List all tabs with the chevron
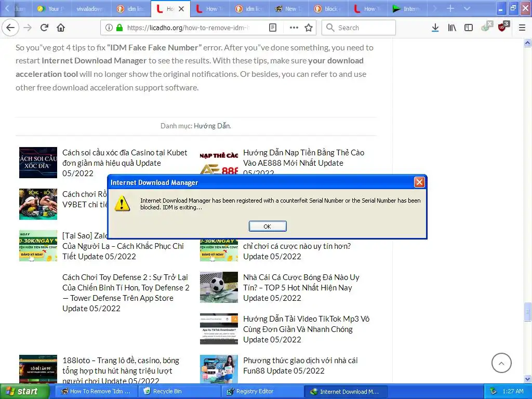Image resolution: width=532 pixels, height=399 pixels. coord(467,8)
